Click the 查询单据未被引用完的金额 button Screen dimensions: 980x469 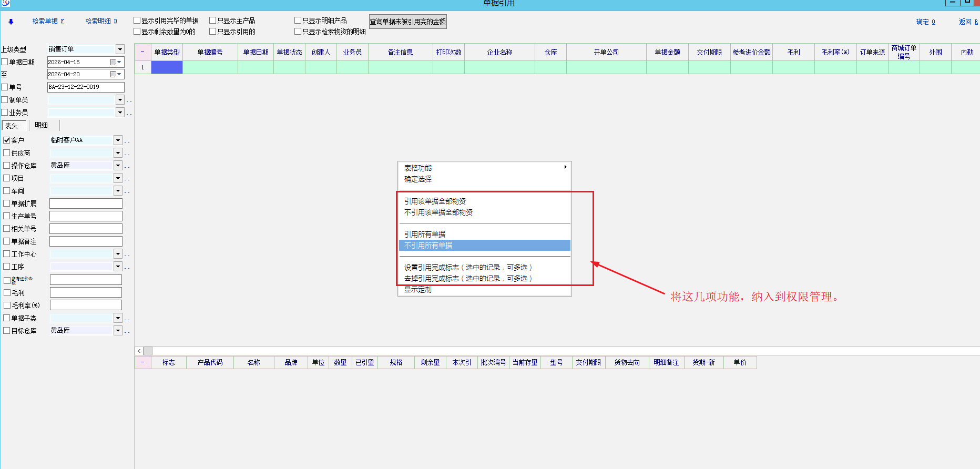(407, 22)
